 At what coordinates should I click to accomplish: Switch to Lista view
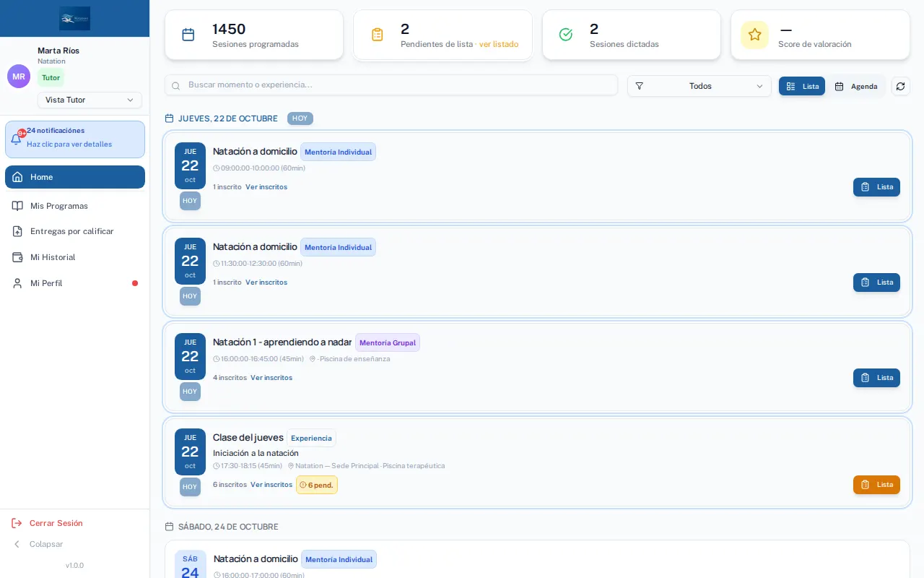tap(802, 86)
